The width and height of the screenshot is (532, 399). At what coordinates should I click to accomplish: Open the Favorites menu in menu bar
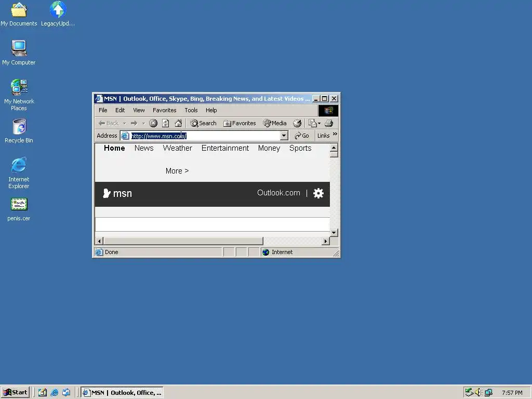[165, 110]
